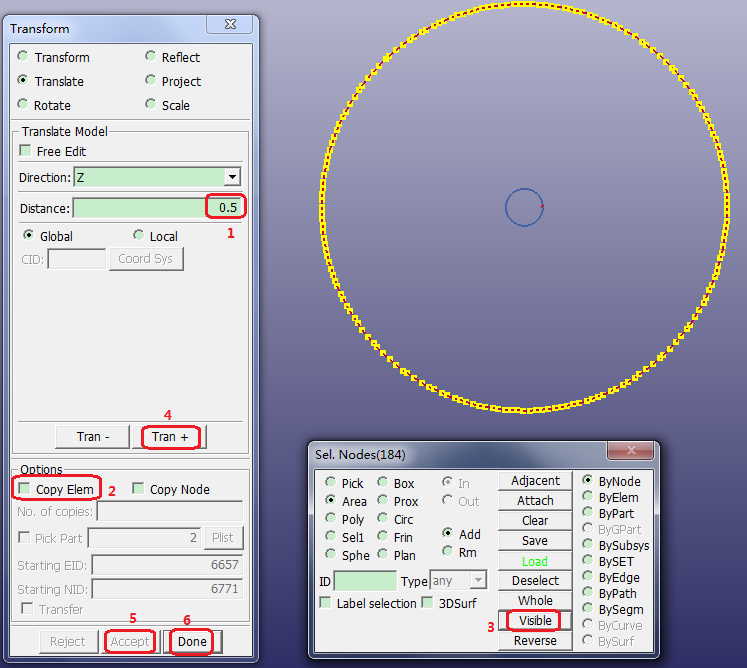Click the small blue circle in viewport
The image size is (747, 668).
point(524,207)
